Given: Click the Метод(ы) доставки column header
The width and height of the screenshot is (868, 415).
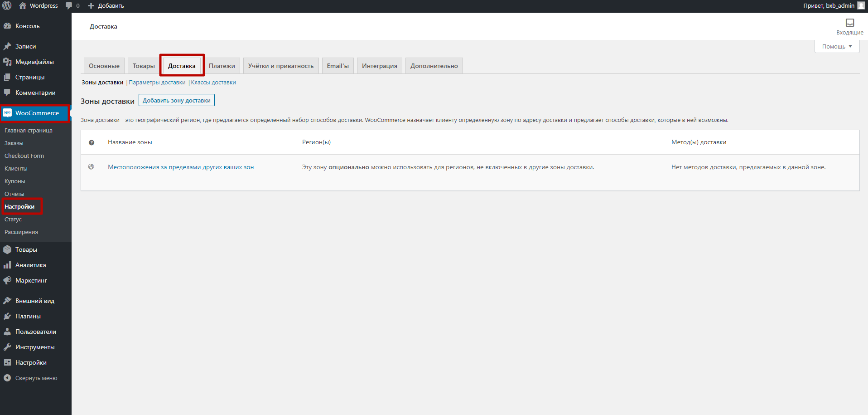Looking at the screenshot, I should [x=699, y=142].
